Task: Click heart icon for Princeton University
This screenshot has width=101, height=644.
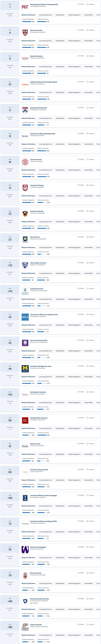Action: (78, 211)
